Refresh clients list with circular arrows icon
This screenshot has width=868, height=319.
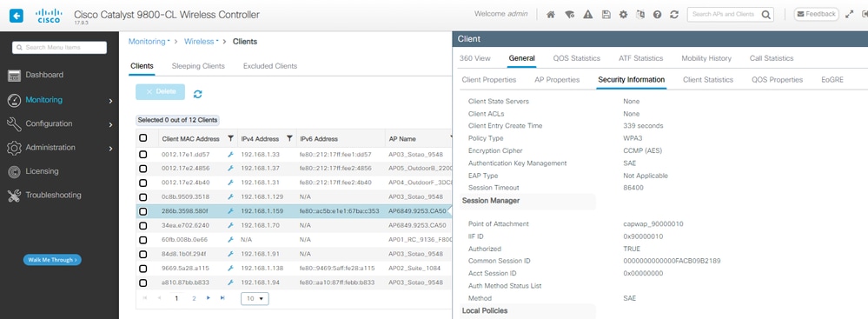[197, 94]
